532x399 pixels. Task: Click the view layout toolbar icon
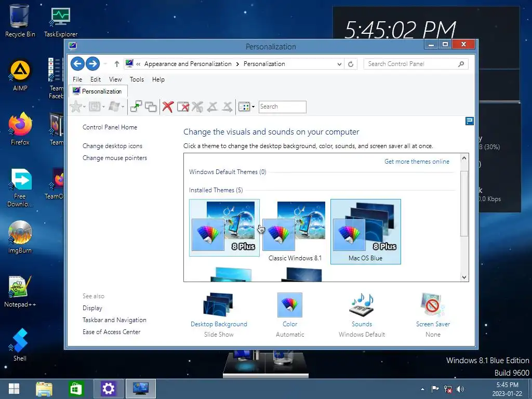click(x=244, y=107)
